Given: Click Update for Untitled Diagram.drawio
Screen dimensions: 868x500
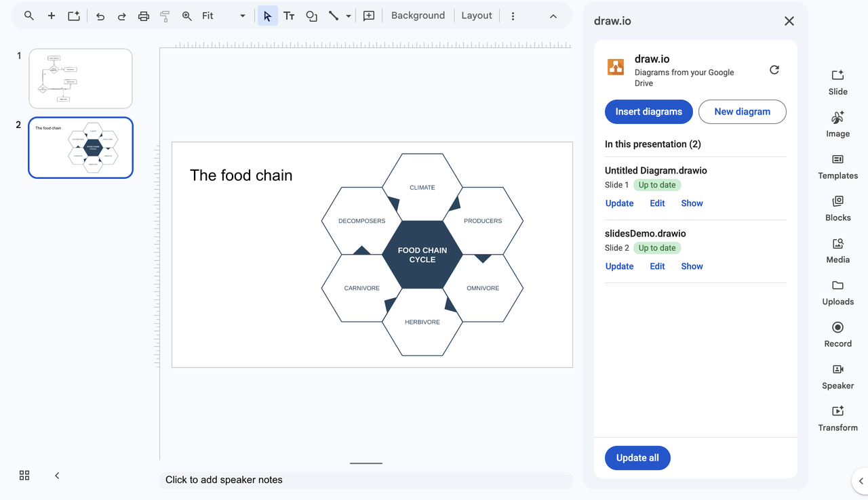Looking at the screenshot, I should tap(619, 203).
